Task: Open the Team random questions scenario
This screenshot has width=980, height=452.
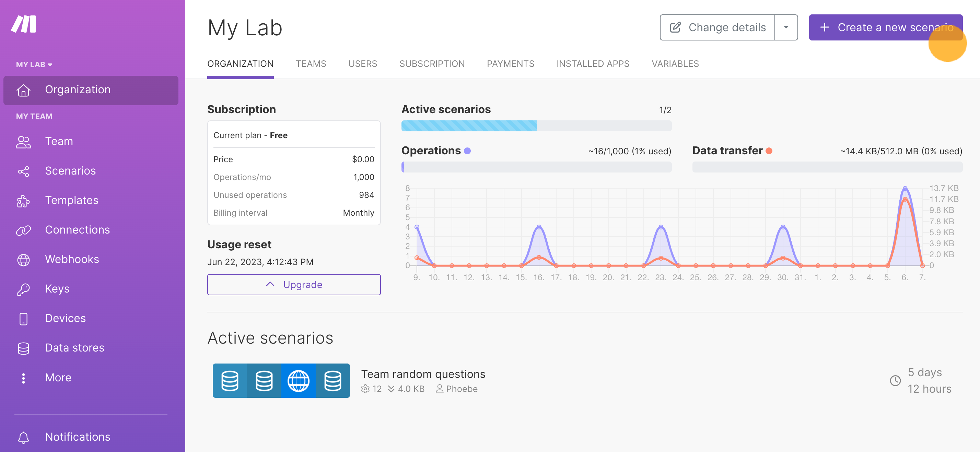Action: [423, 374]
